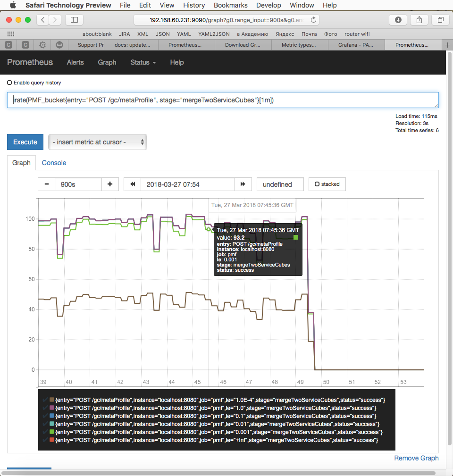Viewport: 453px width, 476px height.
Task: Click Safari address bar URL
Action: coord(226,20)
